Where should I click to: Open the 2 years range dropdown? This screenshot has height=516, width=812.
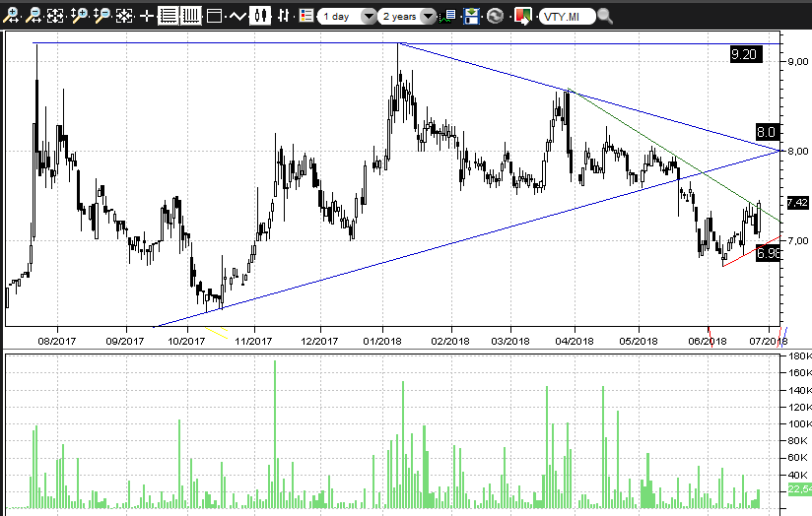coord(406,17)
